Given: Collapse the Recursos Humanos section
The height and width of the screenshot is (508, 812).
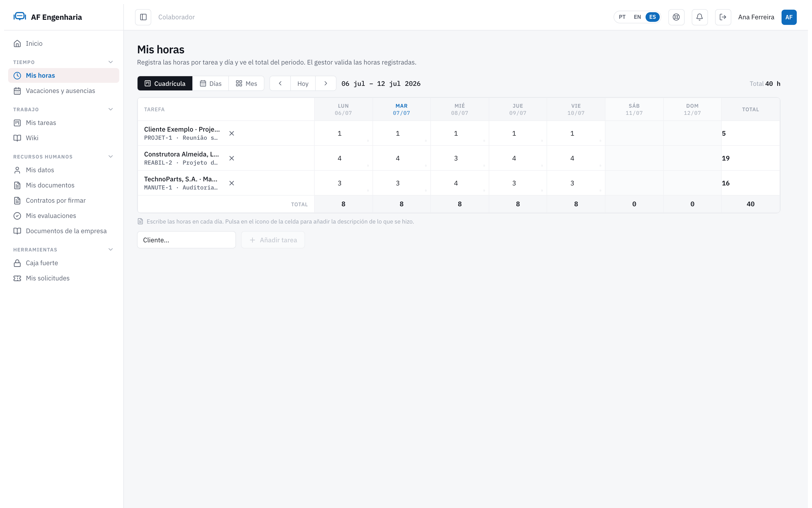Looking at the screenshot, I should (x=111, y=156).
